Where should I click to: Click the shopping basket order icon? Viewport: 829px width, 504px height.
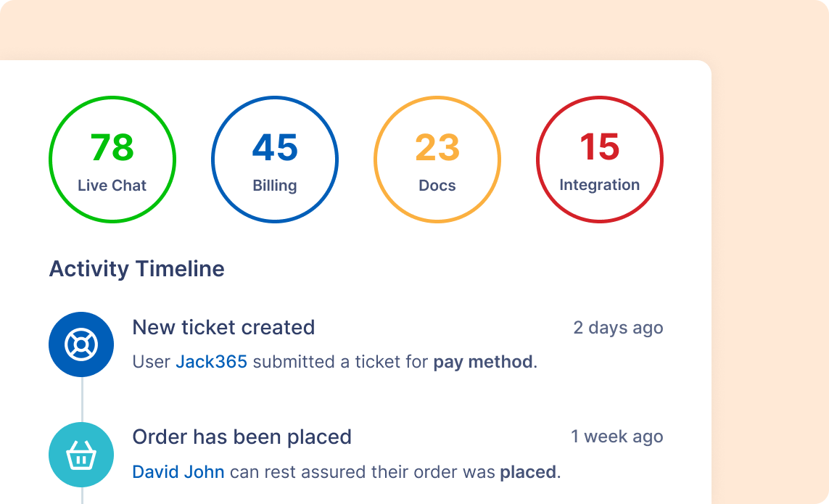(81, 455)
